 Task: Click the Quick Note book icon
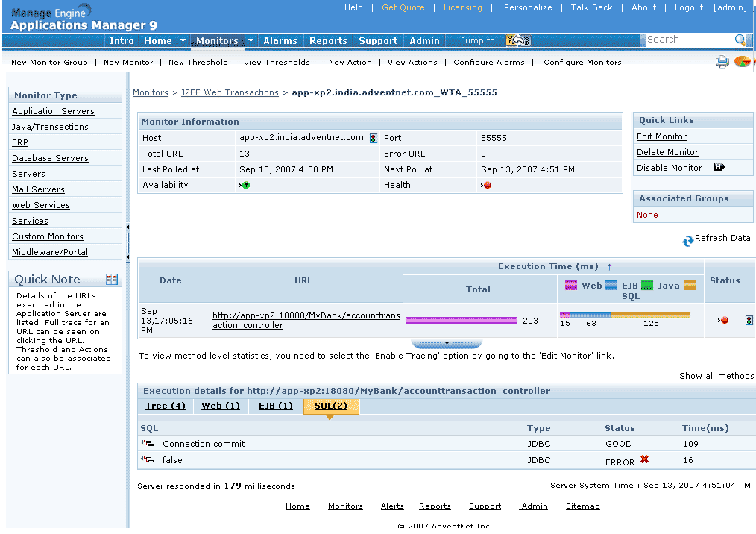(112, 280)
